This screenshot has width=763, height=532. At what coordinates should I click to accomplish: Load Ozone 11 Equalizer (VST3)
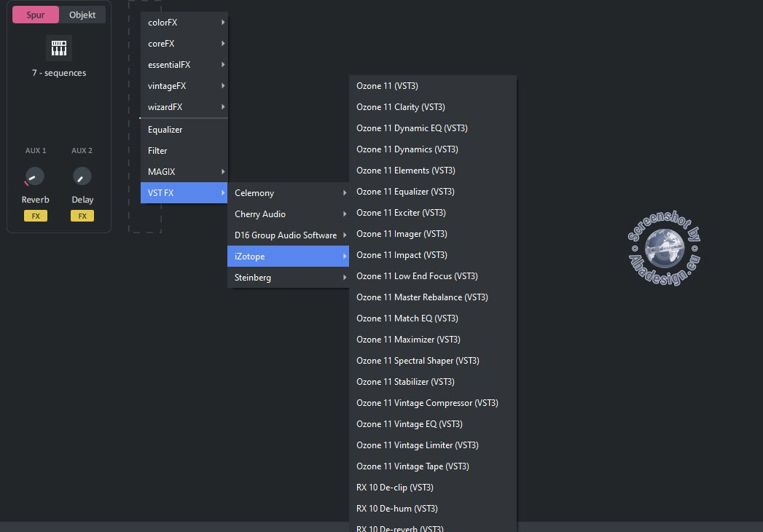click(x=433, y=192)
